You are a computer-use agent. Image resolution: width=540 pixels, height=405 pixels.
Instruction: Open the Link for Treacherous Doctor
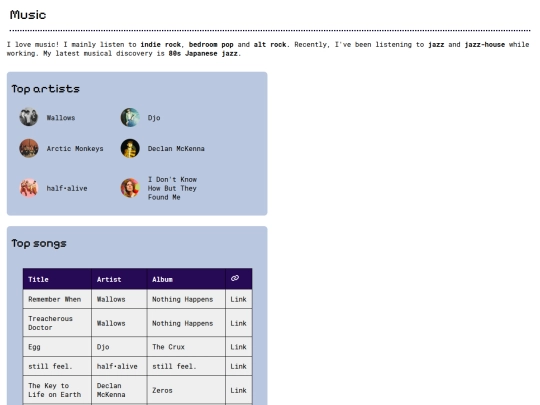click(x=238, y=323)
